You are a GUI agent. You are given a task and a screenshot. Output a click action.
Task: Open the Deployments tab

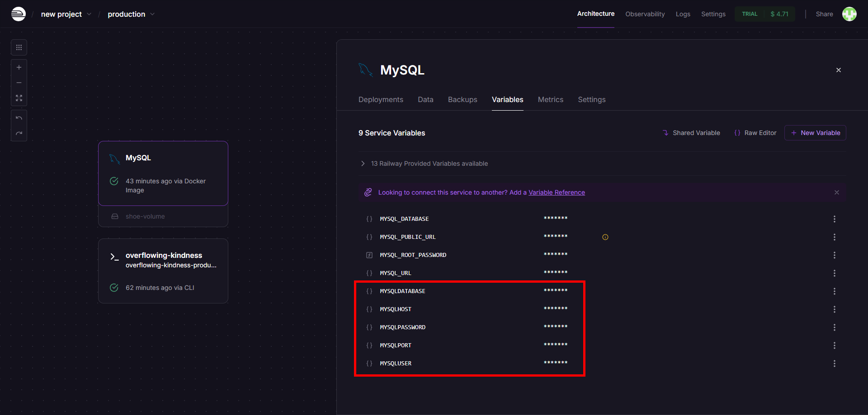tap(381, 99)
